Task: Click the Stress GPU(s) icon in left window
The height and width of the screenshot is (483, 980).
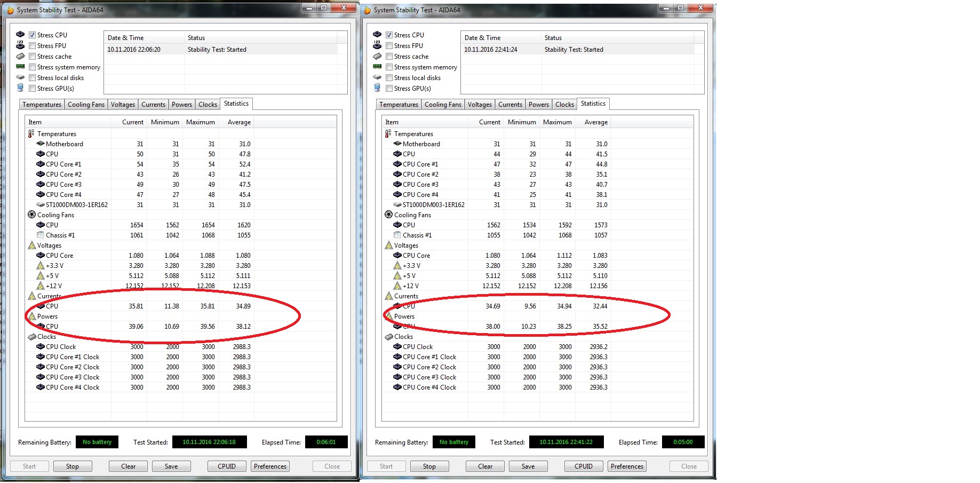Action: tap(20, 88)
